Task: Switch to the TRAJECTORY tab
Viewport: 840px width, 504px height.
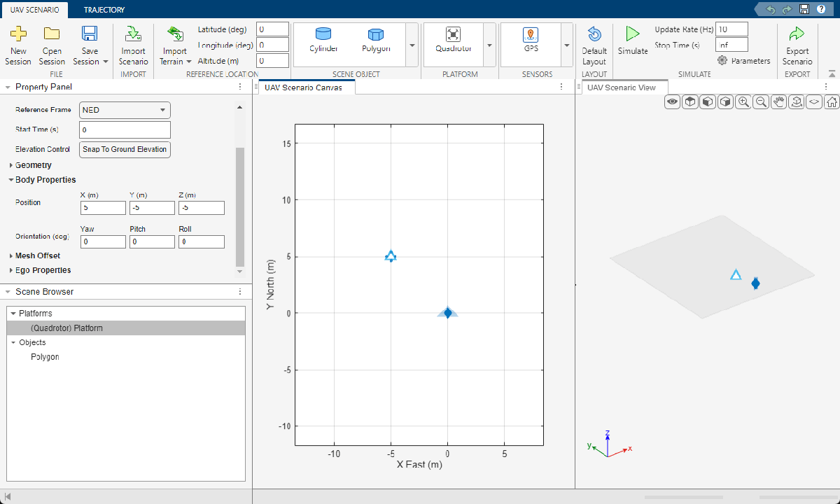Action: (104, 10)
